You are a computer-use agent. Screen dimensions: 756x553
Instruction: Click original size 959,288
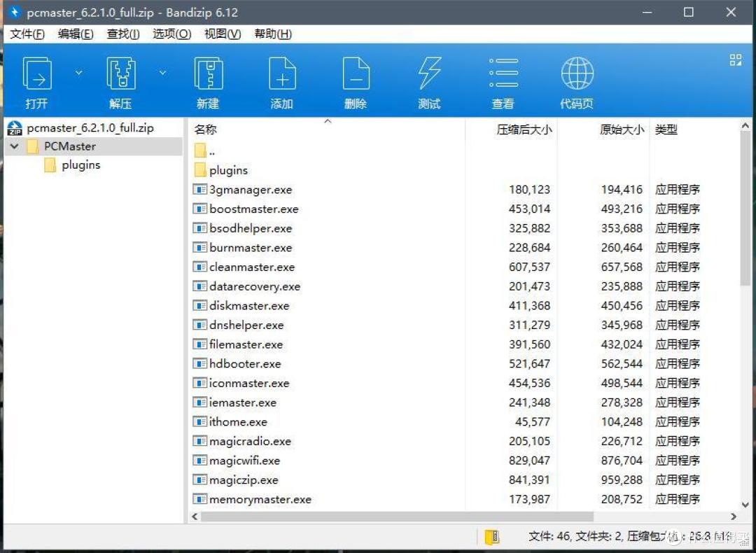(x=622, y=479)
